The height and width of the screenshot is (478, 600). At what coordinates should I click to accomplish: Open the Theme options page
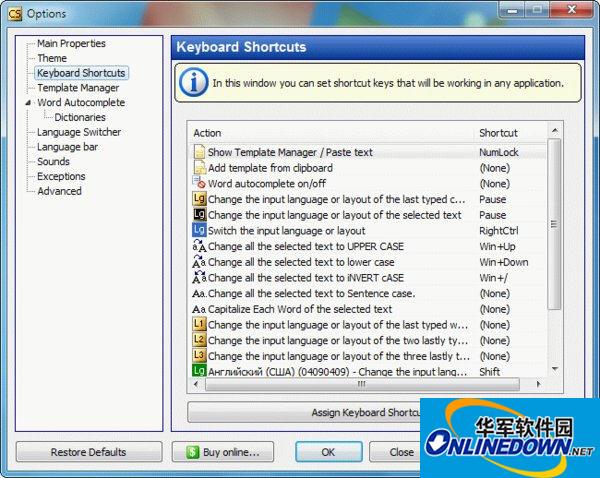coord(52,58)
